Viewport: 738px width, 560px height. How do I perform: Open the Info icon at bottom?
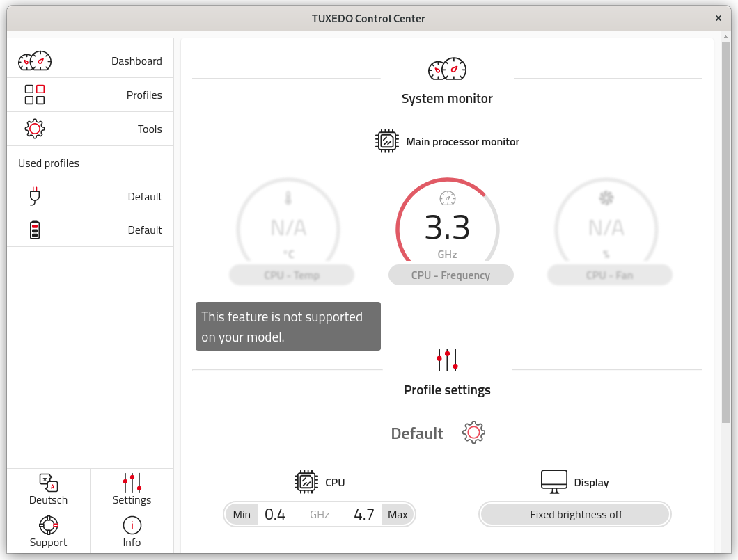[132, 527]
